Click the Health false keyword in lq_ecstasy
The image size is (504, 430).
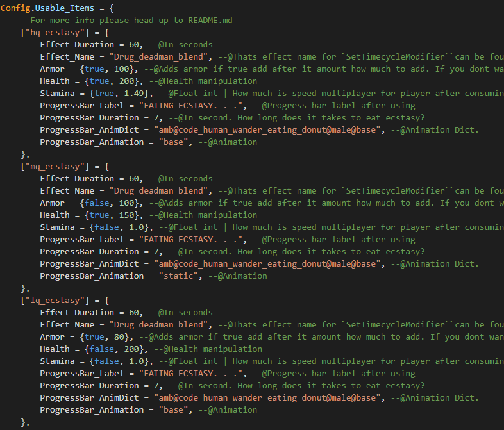101,349
